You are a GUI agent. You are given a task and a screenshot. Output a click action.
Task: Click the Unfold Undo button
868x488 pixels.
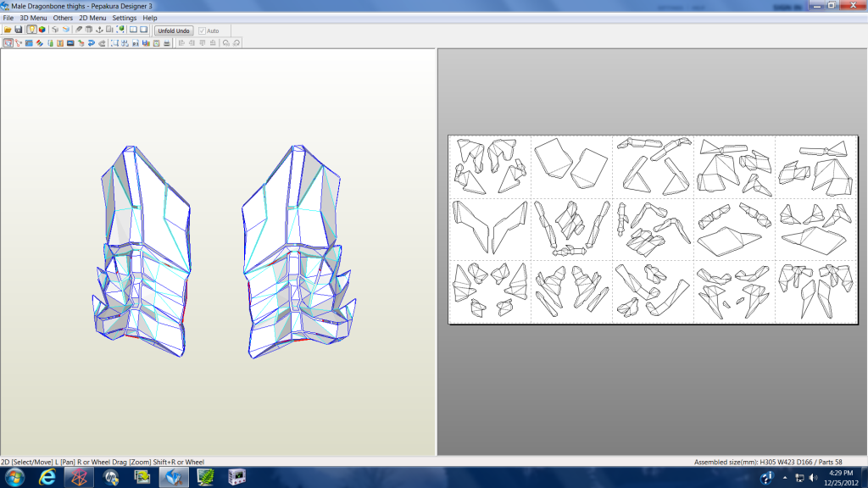click(x=174, y=30)
